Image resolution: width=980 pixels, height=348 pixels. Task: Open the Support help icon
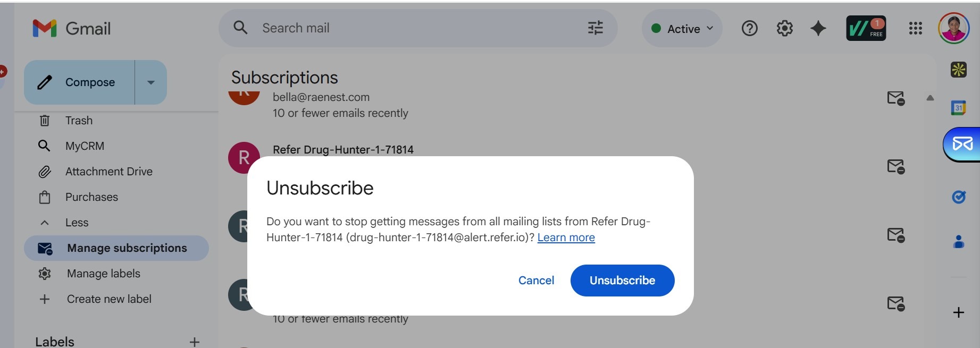coord(749,28)
